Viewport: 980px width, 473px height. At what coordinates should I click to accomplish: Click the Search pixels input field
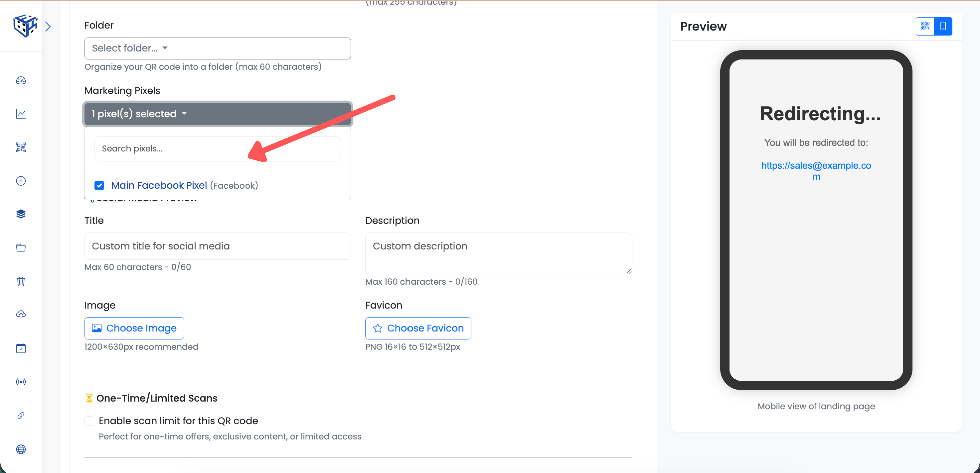point(217,148)
